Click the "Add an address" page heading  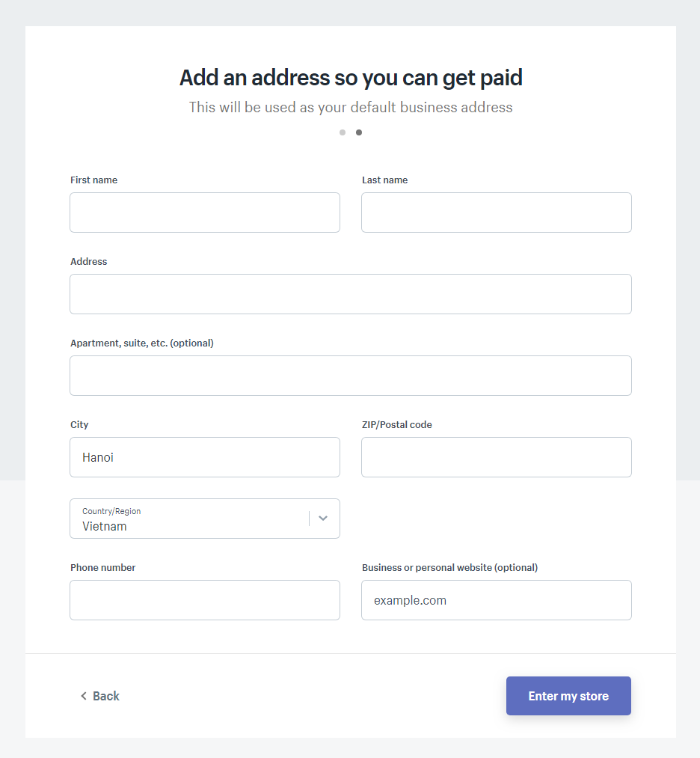[351, 77]
